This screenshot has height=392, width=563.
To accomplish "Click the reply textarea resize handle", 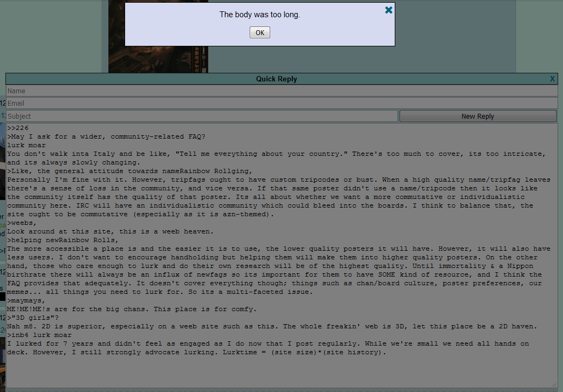I will 554,384.
